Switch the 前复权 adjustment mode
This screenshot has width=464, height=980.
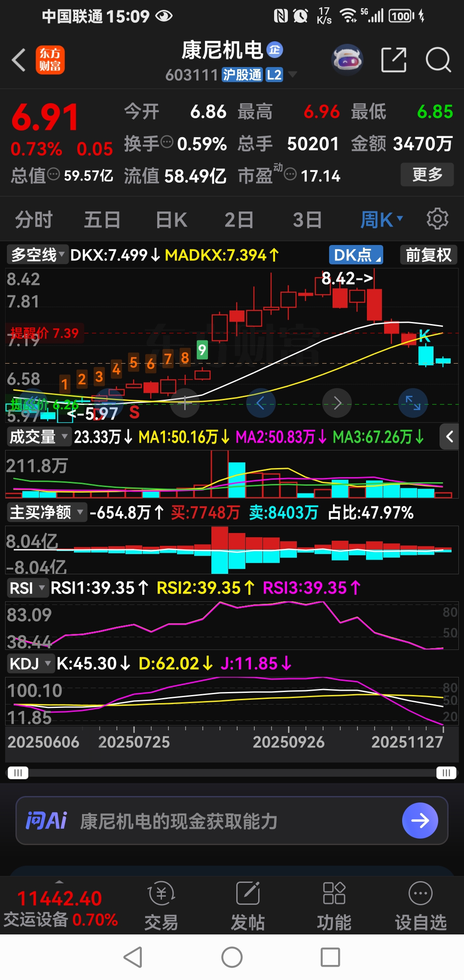coord(428,255)
